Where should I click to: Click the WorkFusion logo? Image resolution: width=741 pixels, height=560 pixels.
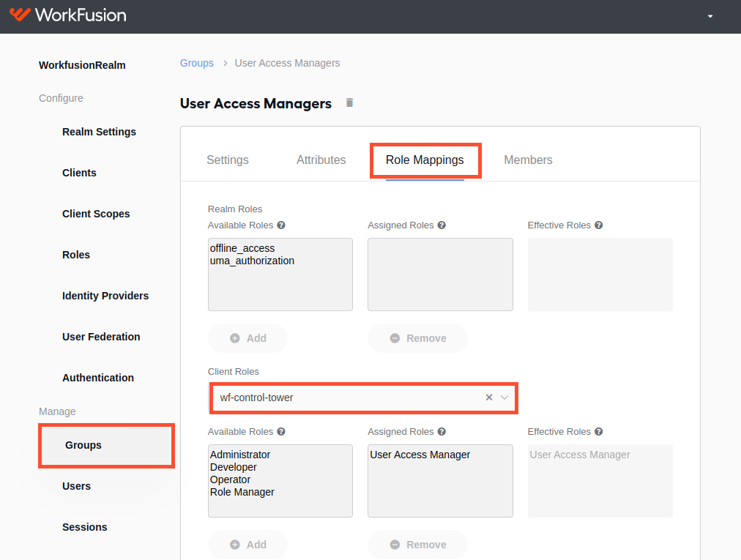point(68,15)
